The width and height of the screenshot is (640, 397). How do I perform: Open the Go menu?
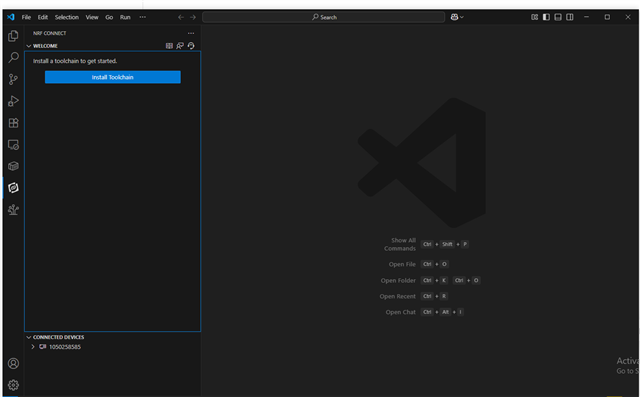109,17
